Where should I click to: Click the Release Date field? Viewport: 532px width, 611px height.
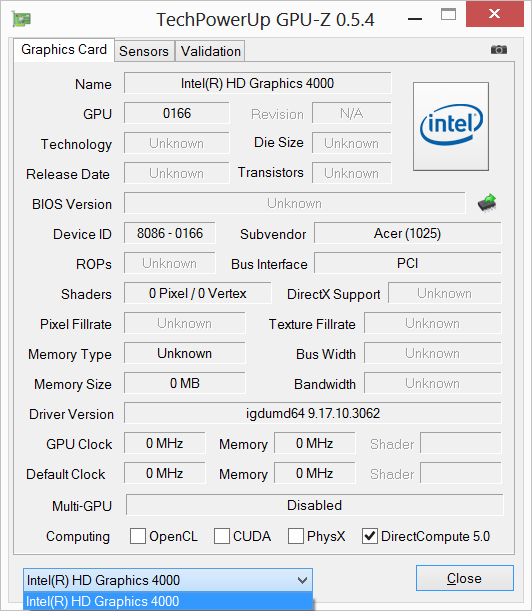177,173
